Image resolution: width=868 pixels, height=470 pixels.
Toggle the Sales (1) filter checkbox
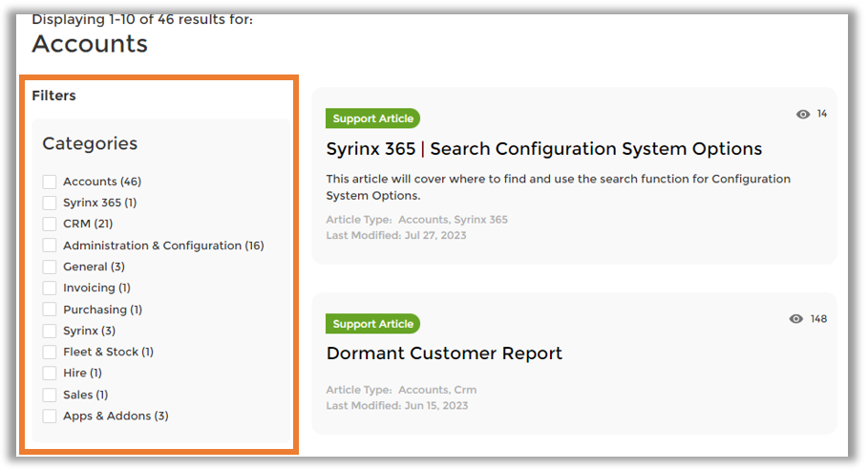50,395
